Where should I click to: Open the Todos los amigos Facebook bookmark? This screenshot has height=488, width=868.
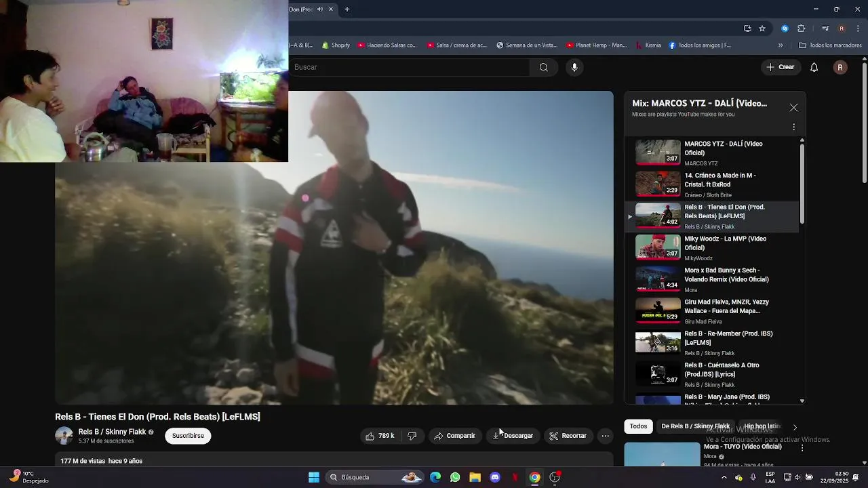click(700, 45)
